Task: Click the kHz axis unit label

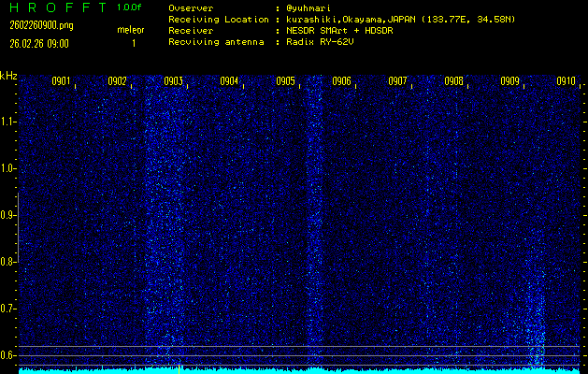Action: (8, 76)
